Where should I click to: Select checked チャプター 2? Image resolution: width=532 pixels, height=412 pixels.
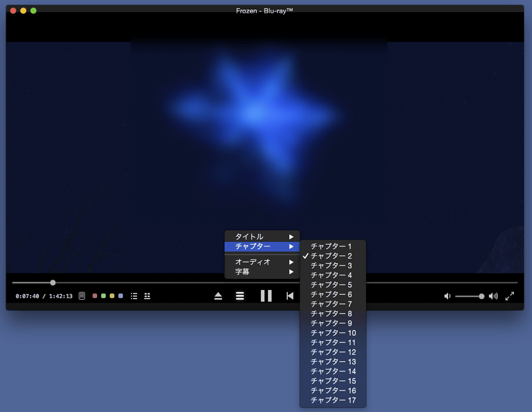(x=333, y=256)
